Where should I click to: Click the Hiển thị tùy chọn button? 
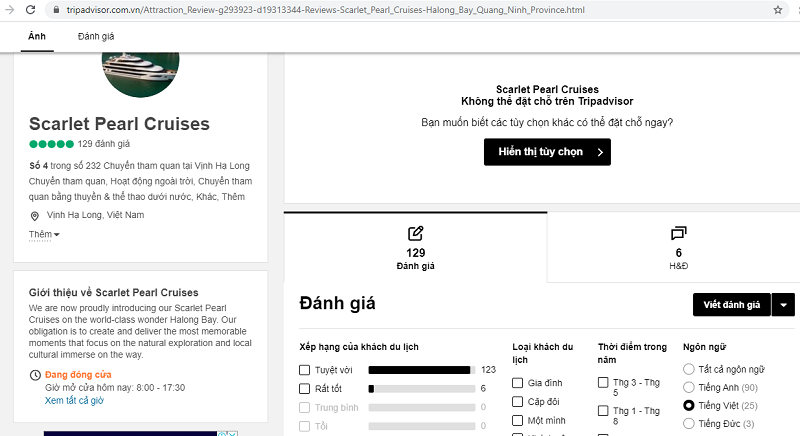click(x=547, y=152)
